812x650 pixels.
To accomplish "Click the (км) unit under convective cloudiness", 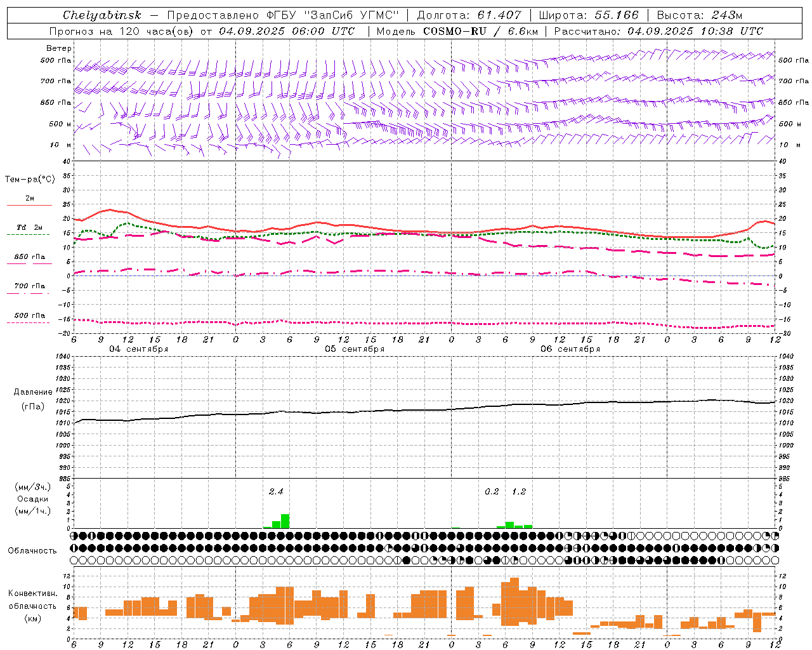I will 32,618.
